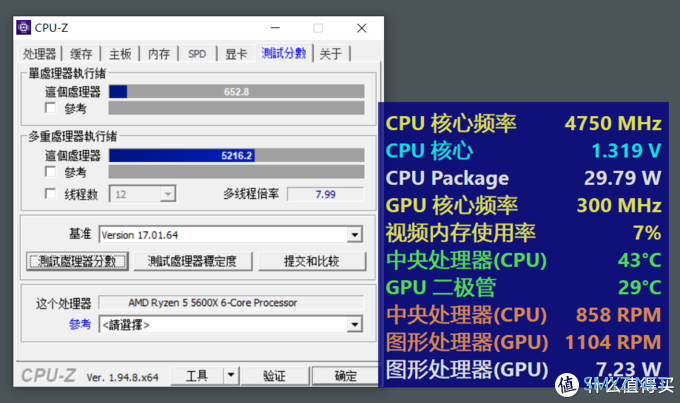The image size is (680, 403).
Task: Click the 验证 button
Action: click(275, 376)
